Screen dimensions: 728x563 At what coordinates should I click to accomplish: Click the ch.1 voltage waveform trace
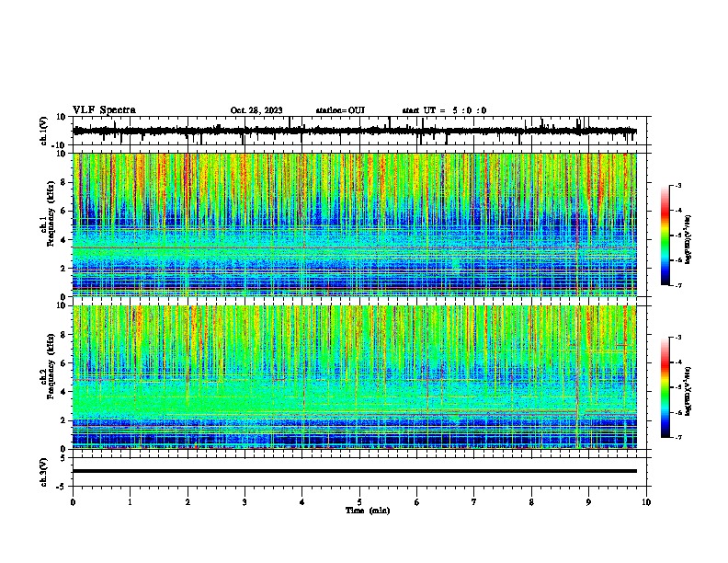coord(355,131)
